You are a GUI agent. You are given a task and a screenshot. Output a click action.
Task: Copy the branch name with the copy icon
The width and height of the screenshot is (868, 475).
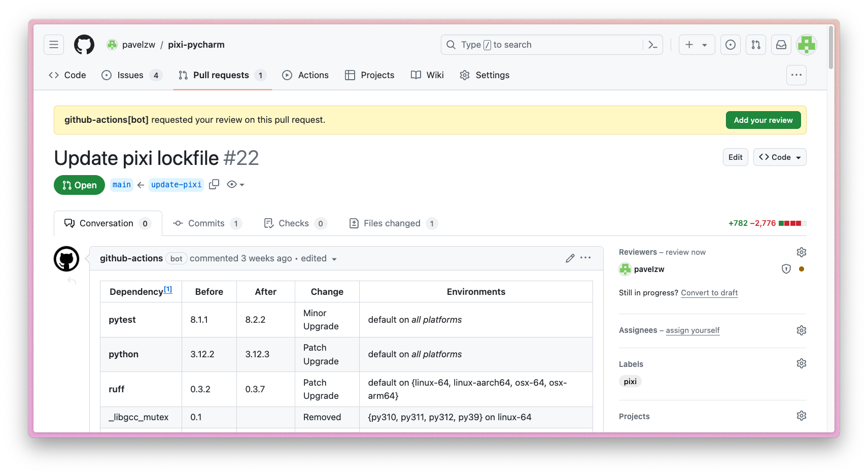pos(214,184)
